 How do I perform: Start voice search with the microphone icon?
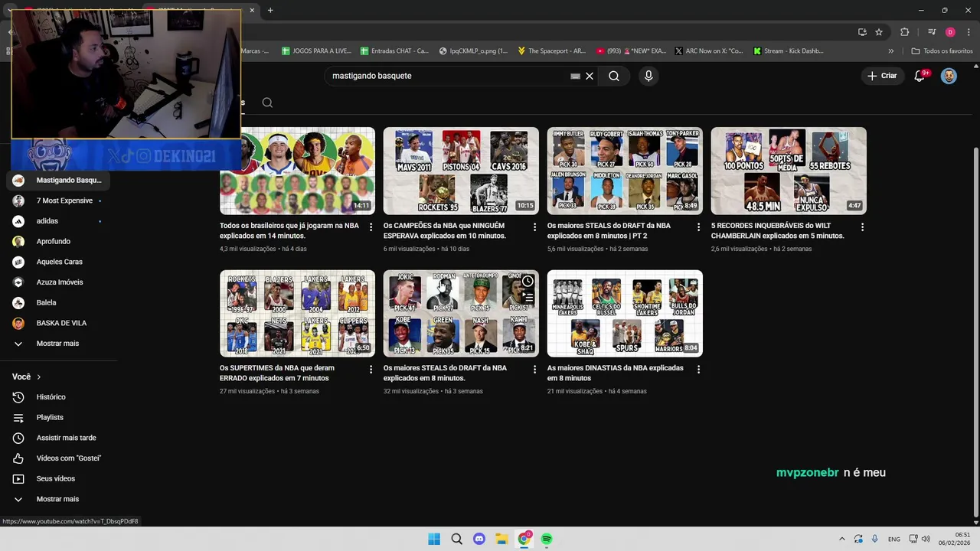click(x=648, y=76)
